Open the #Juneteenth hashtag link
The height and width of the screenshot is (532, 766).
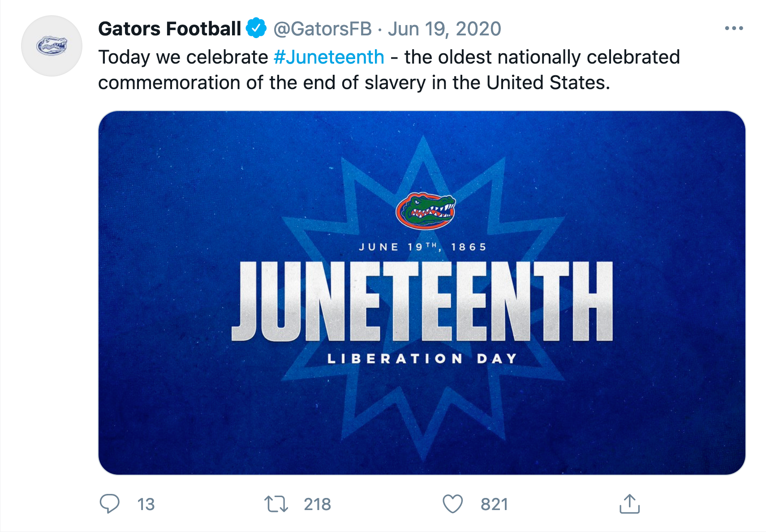click(329, 57)
